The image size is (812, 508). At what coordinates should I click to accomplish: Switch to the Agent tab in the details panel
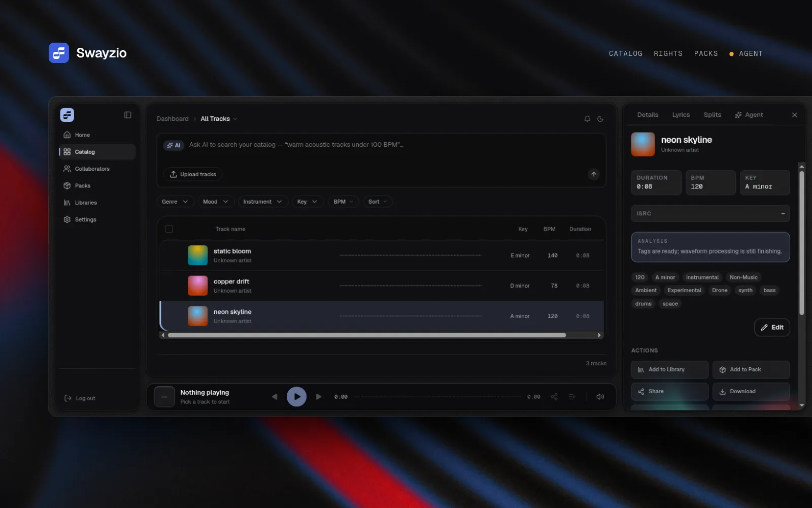coord(749,115)
